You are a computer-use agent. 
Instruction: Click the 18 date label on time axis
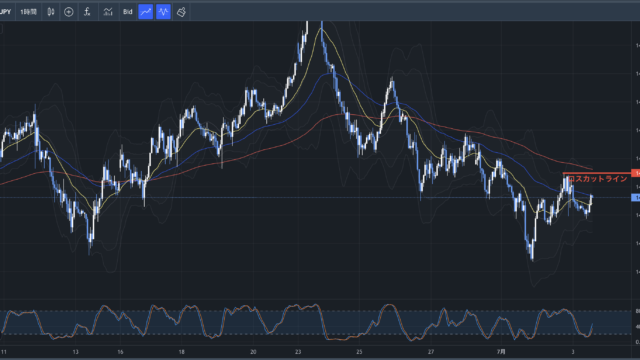(x=181, y=352)
